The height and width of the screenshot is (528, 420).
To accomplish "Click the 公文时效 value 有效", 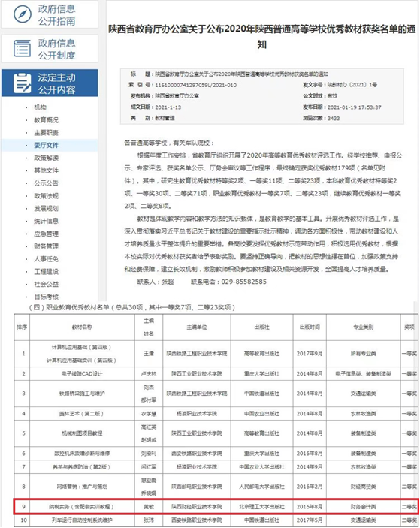I will [332, 96].
